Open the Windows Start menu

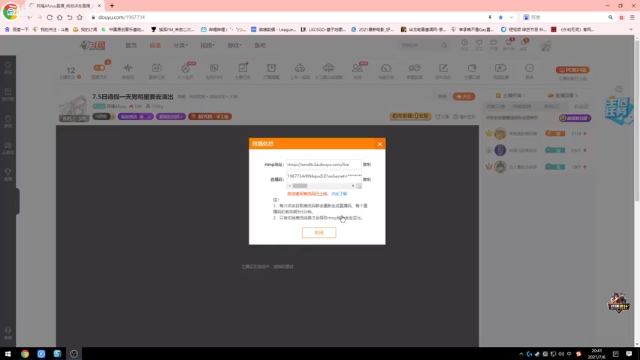tap(8, 353)
